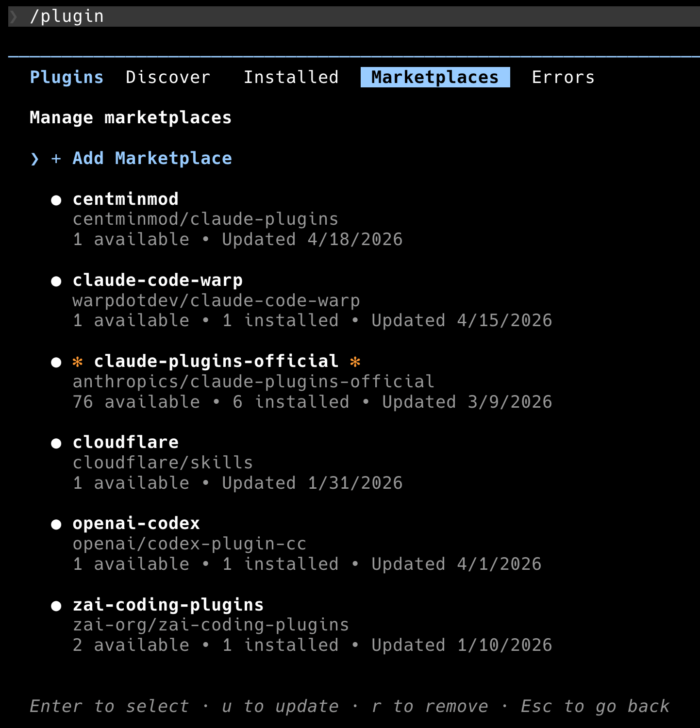Viewport: 700px width, 728px height.
Task: Click cloudflare/skills repository path
Action: point(163,463)
